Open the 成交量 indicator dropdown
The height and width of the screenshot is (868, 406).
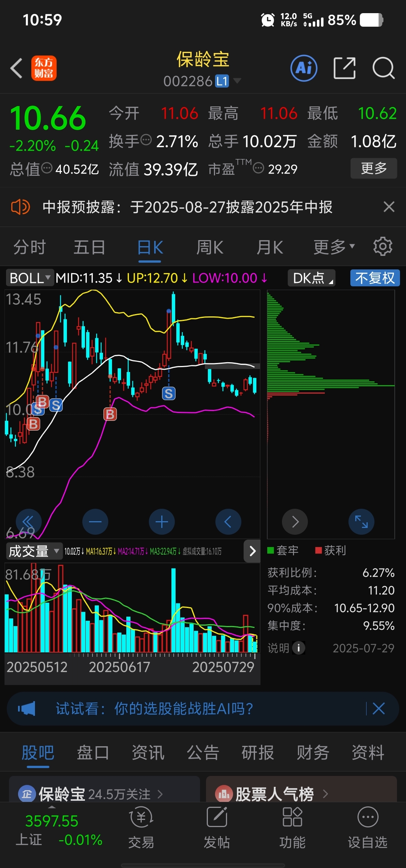coord(34,551)
